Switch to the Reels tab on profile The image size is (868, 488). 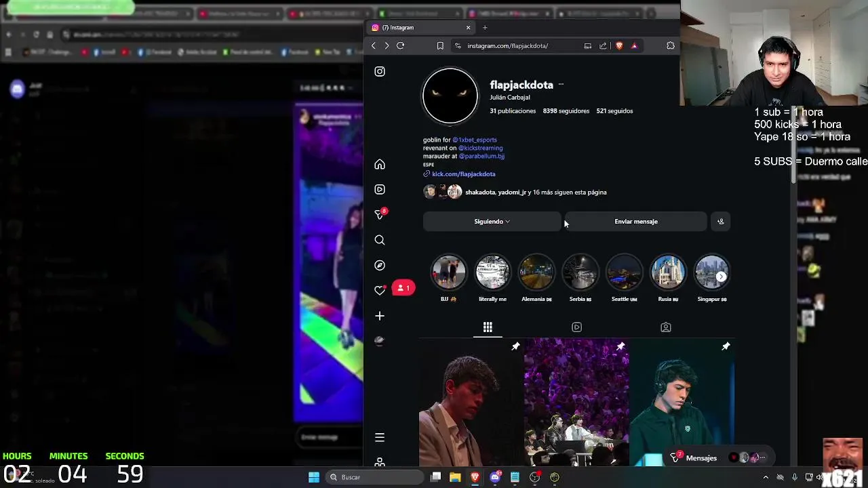pos(576,327)
